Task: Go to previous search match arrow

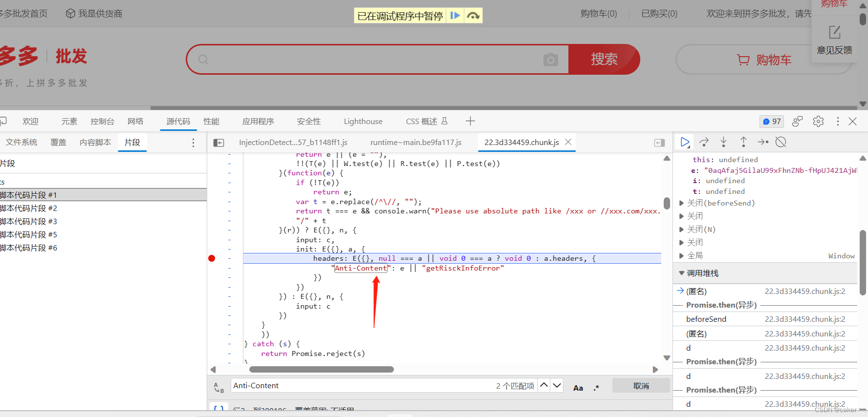Action: click(x=543, y=385)
